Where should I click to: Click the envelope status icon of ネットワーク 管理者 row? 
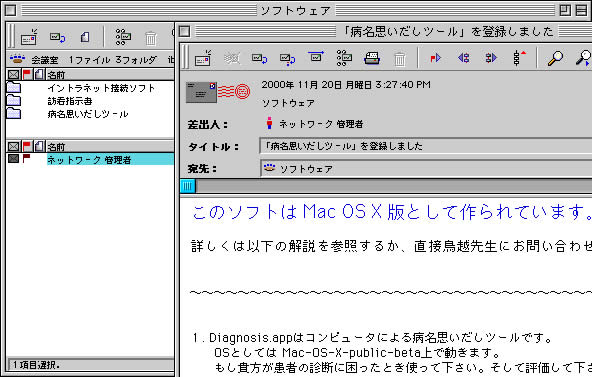coord(13,158)
